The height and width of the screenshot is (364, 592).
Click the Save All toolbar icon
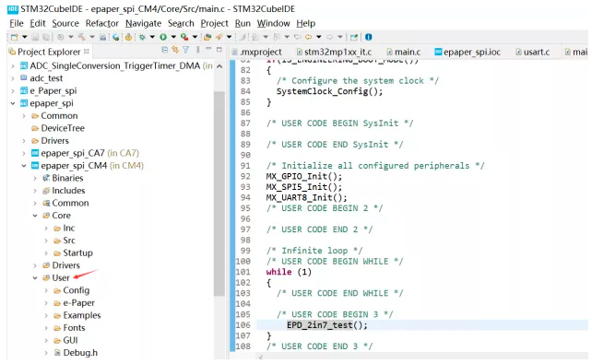(x=46, y=37)
